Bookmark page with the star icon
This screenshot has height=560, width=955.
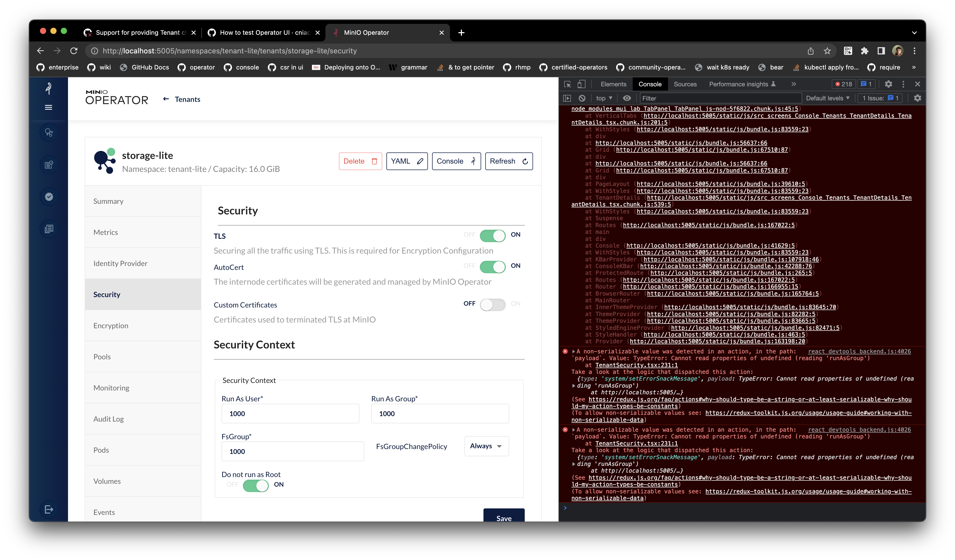(827, 51)
